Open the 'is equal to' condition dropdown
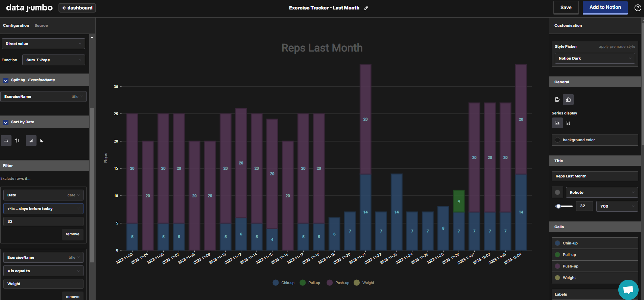The image size is (644, 300). (43, 271)
